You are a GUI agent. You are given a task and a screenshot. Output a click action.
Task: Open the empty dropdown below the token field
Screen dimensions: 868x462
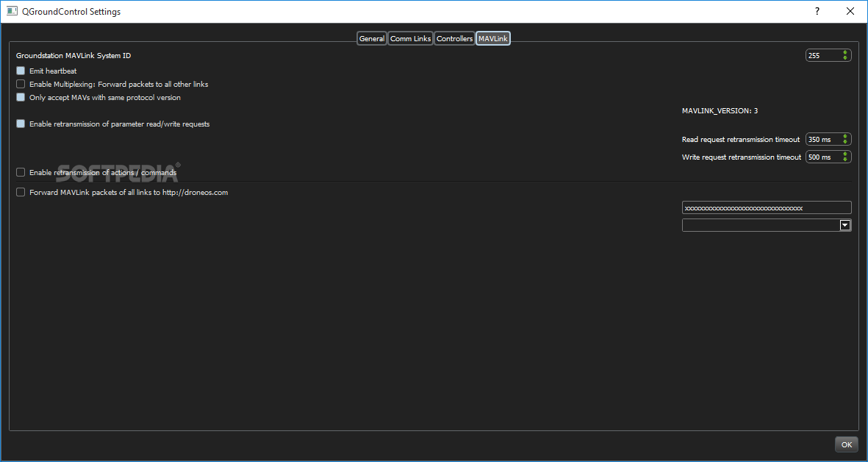coord(767,225)
